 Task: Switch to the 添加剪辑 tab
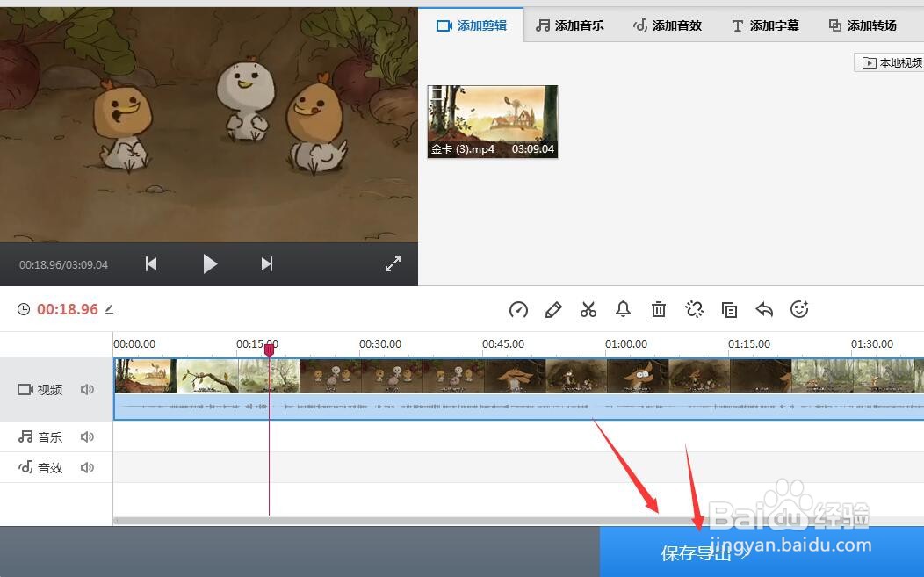[471, 25]
